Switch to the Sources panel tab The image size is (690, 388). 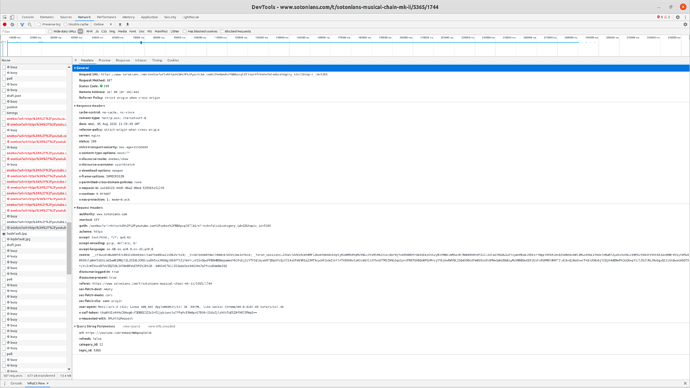(66, 17)
